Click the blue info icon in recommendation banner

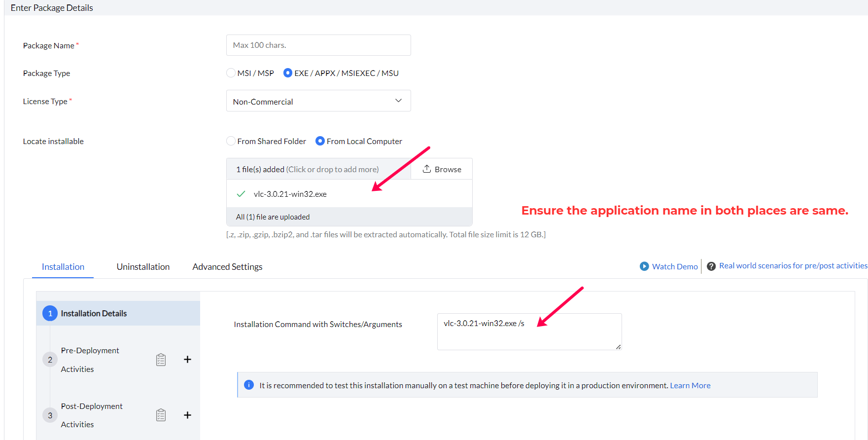[249, 385]
